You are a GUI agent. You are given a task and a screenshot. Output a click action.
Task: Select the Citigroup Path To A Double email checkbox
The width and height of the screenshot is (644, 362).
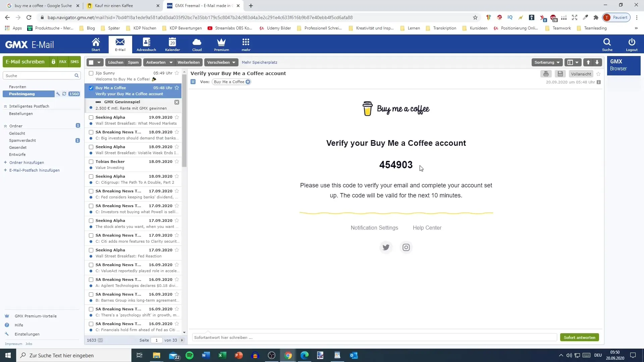pyautogui.click(x=91, y=176)
